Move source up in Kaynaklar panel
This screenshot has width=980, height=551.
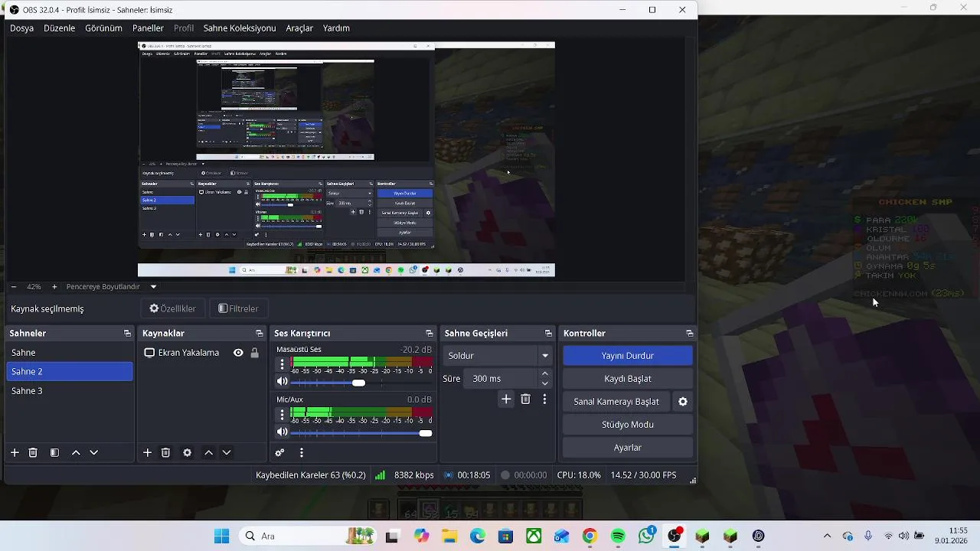pyautogui.click(x=208, y=453)
